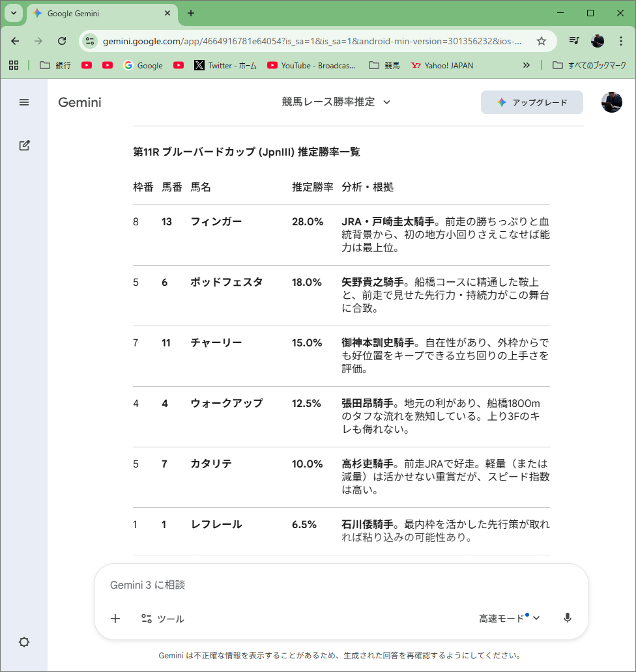Click the site info icon in address bar
Screen dimensions: 636x672
90,41
